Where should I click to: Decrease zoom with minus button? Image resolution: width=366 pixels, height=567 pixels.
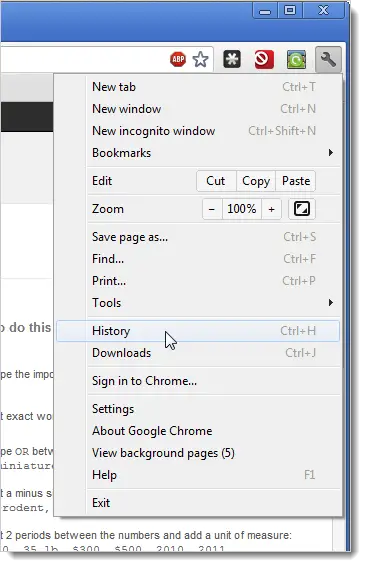coord(212,209)
